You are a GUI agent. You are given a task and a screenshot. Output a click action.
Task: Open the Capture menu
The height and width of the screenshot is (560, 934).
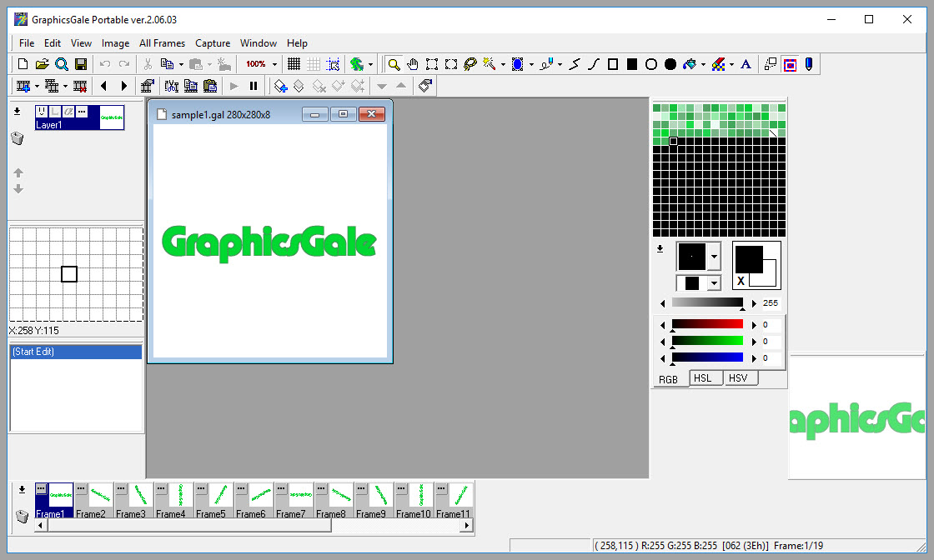click(x=213, y=43)
